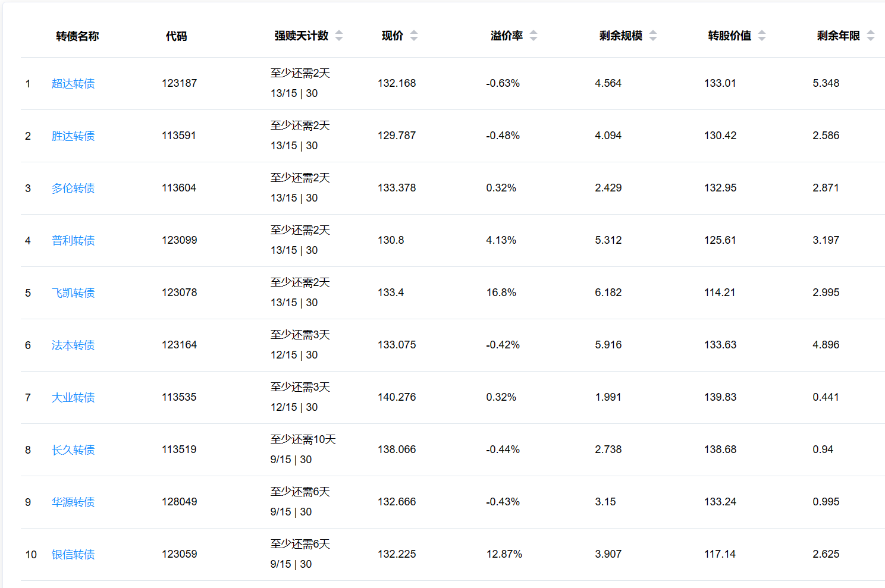This screenshot has width=885, height=588.
Task: Click the sort icon next to 剩余规模
Action: [x=653, y=36]
